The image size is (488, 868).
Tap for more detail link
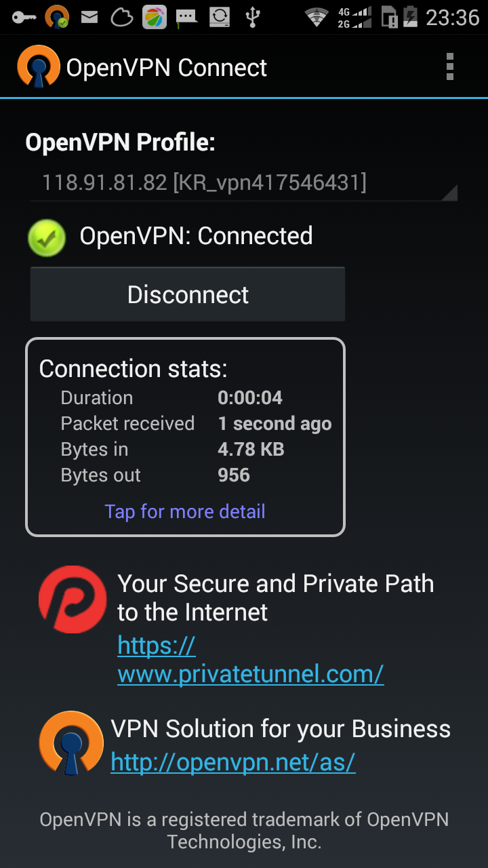pos(185,511)
